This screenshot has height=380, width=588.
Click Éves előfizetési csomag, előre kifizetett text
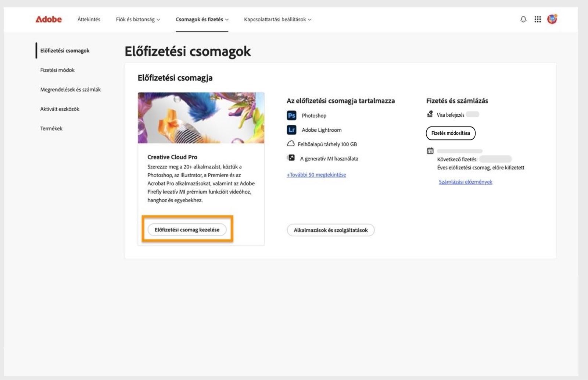pos(481,167)
